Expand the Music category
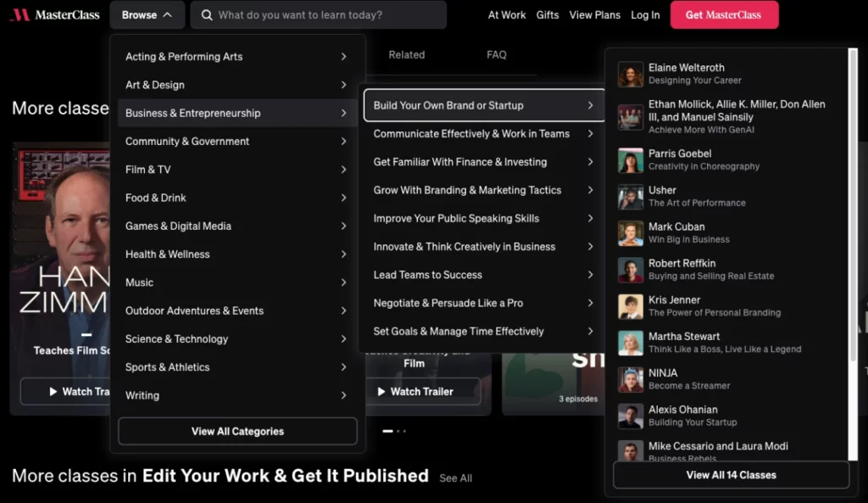 236,282
